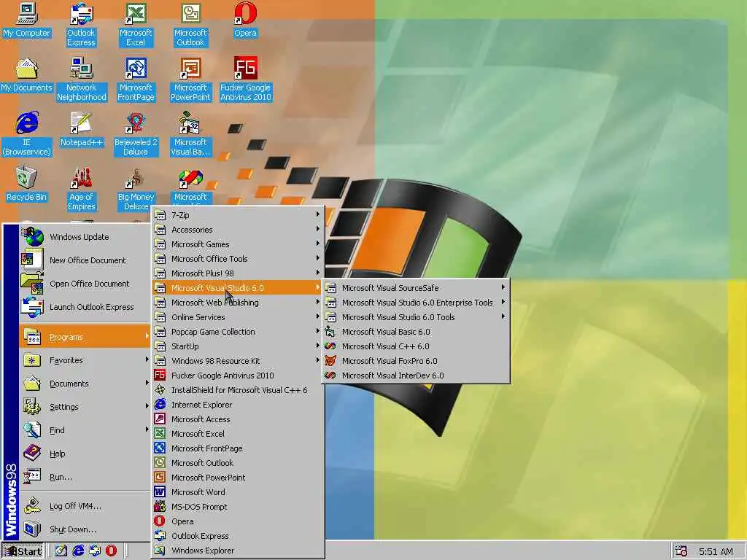Expand Visual Studio 6.0 Enterprise Tools

pos(415,303)
